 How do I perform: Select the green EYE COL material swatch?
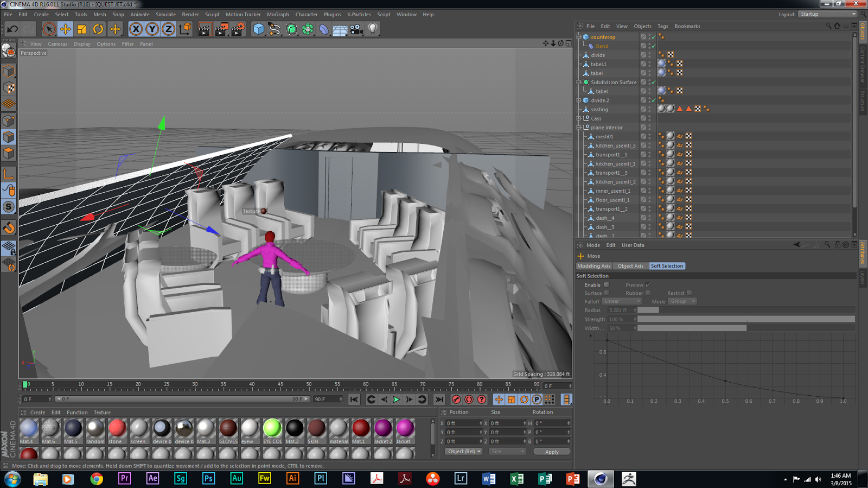[x=272, y=428]
